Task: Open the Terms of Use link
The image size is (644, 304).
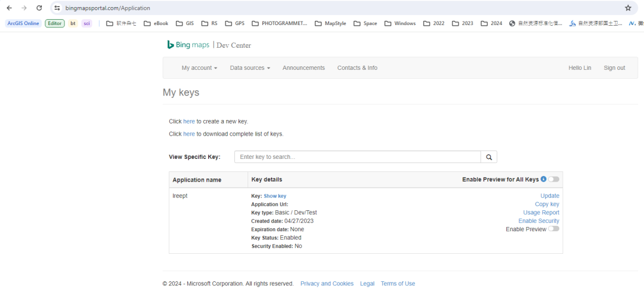Action: [x=398, y=284]
